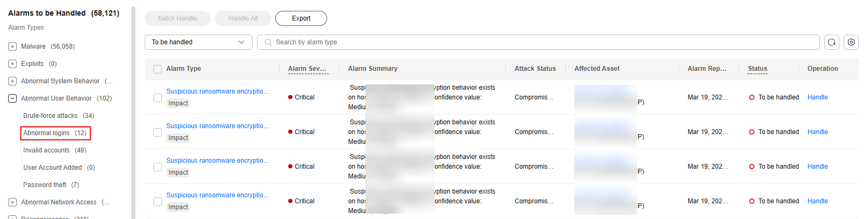Expand the Malware category plus icon
868x219 pixels.
tap(12, 47)
